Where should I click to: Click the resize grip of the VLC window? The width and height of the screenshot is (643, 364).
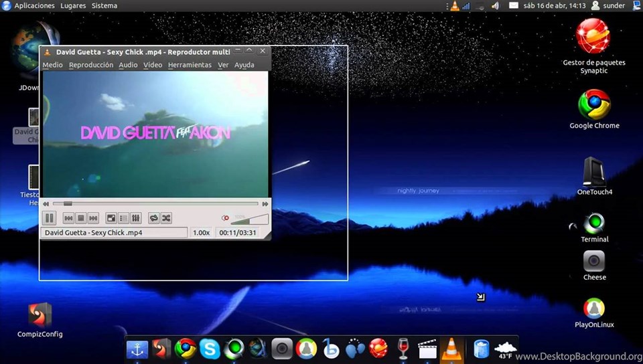267,236
